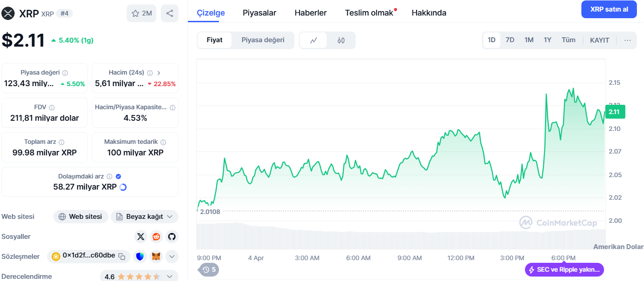Click the blue shield wallet icon

140,256
